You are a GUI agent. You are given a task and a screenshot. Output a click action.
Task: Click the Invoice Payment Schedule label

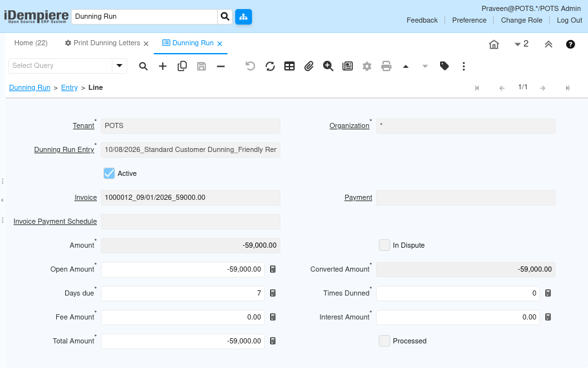click(55, 222)
